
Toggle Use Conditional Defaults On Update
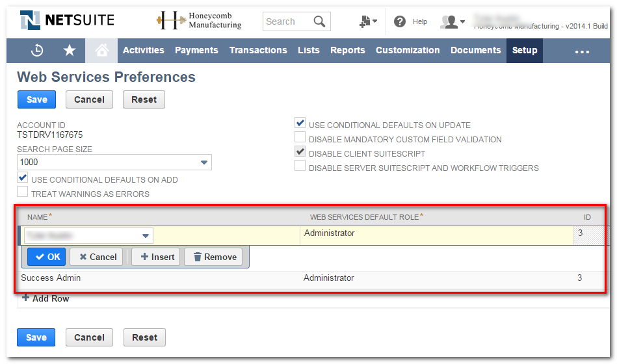tap(300, 123)
